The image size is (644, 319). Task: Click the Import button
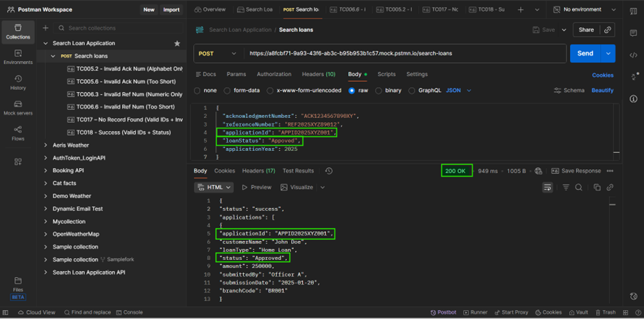(171, 10)
